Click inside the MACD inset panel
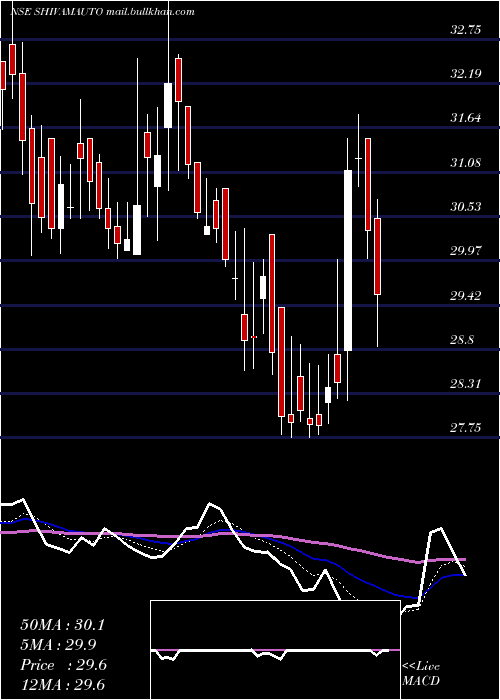 (275, 650)
